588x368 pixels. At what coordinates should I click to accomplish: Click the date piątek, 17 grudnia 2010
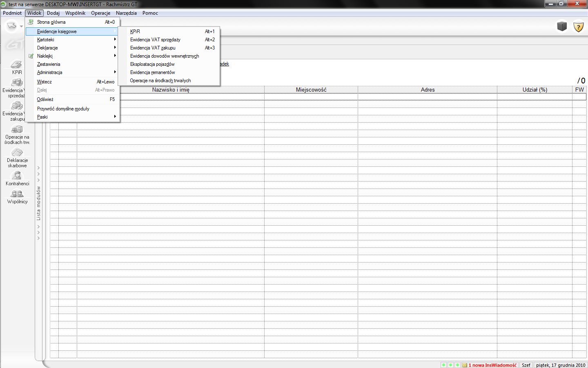pyautogui.click(x=561, y=365)
